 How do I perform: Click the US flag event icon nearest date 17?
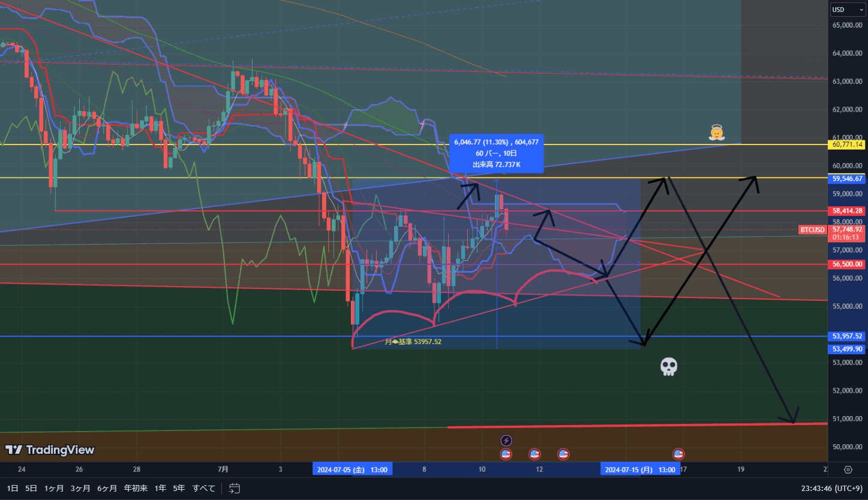tap(678, 454)
